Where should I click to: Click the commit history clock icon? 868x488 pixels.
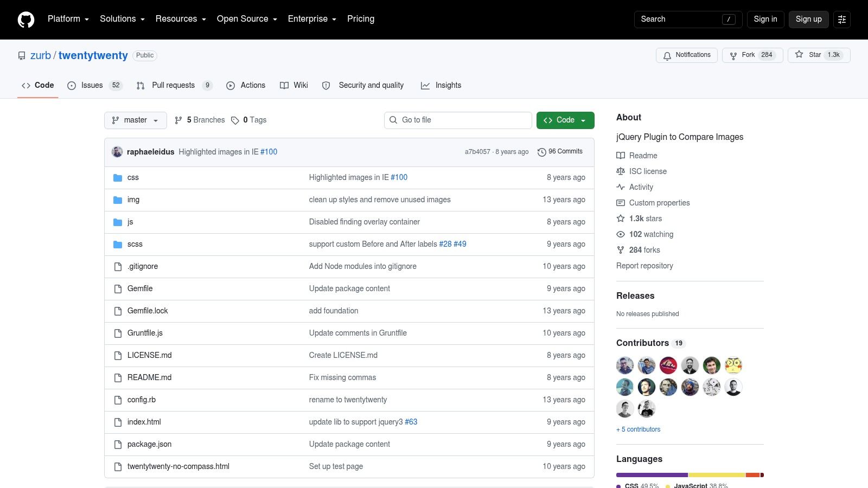click(x=541, y=152)
